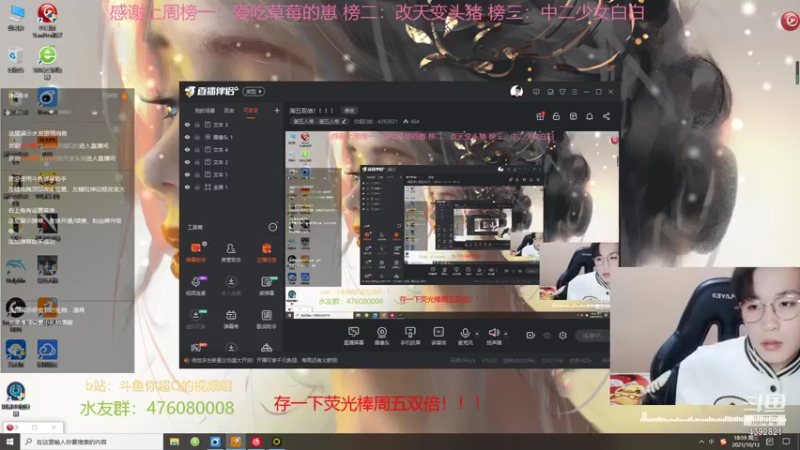Switch to the orange highlighted scene tab

coord(251,110)
